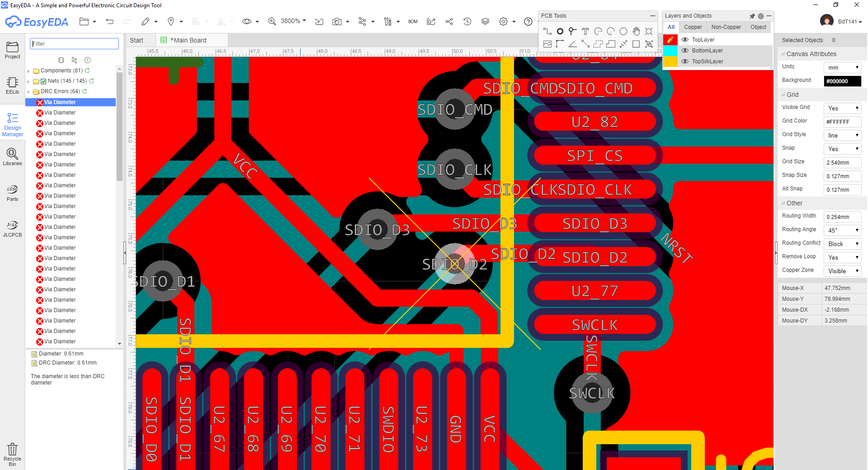The image size is (868, 470).
Task: Pin the Layers and Objects panel
Action: coord(752,16)
